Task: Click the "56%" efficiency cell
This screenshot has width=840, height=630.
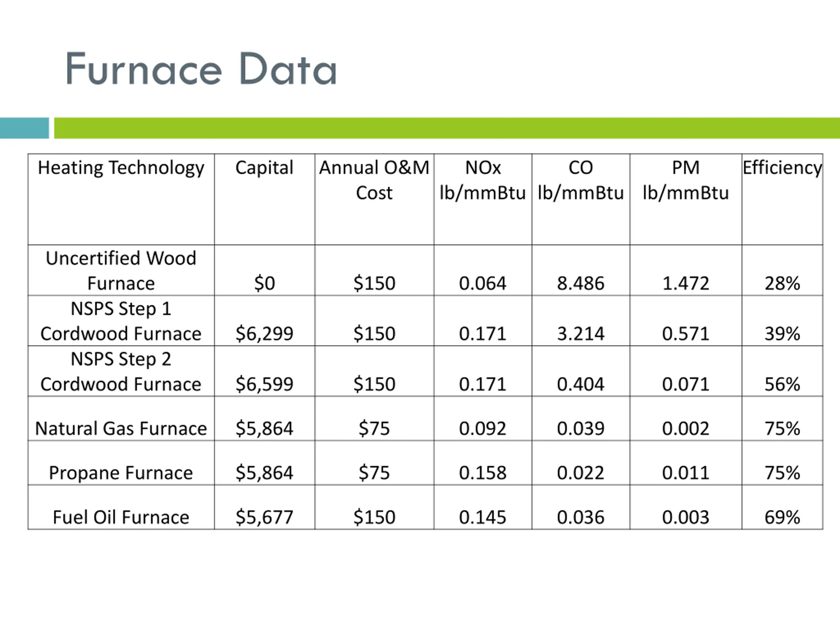Action: 782,384
